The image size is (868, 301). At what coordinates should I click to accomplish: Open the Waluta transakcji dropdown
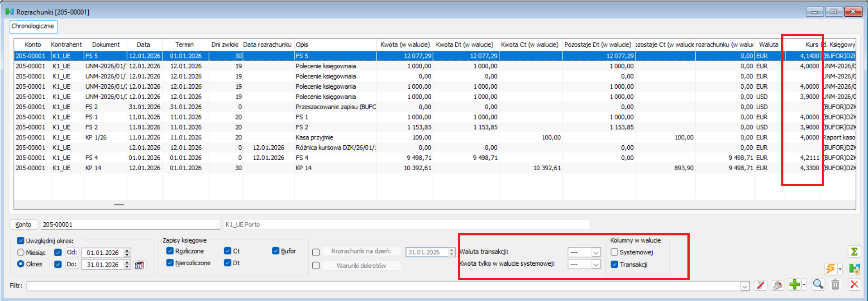click(x=596, y=253)
